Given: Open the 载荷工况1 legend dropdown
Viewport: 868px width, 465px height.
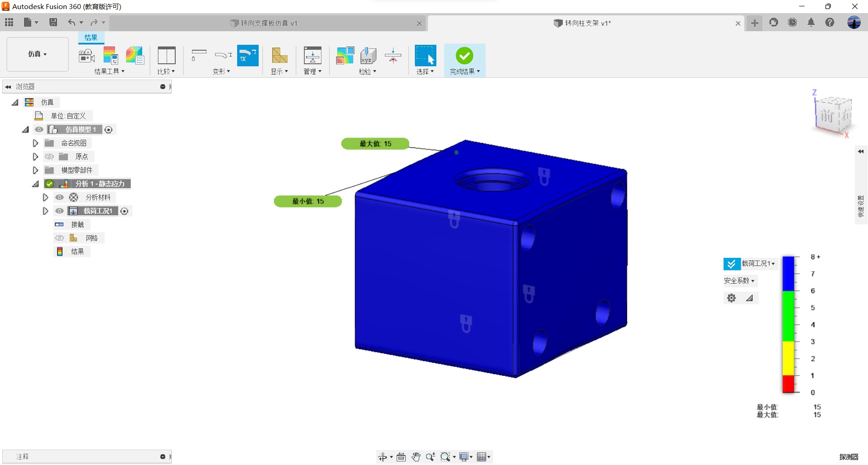Looking at the screenshot, I should point(758,264).
